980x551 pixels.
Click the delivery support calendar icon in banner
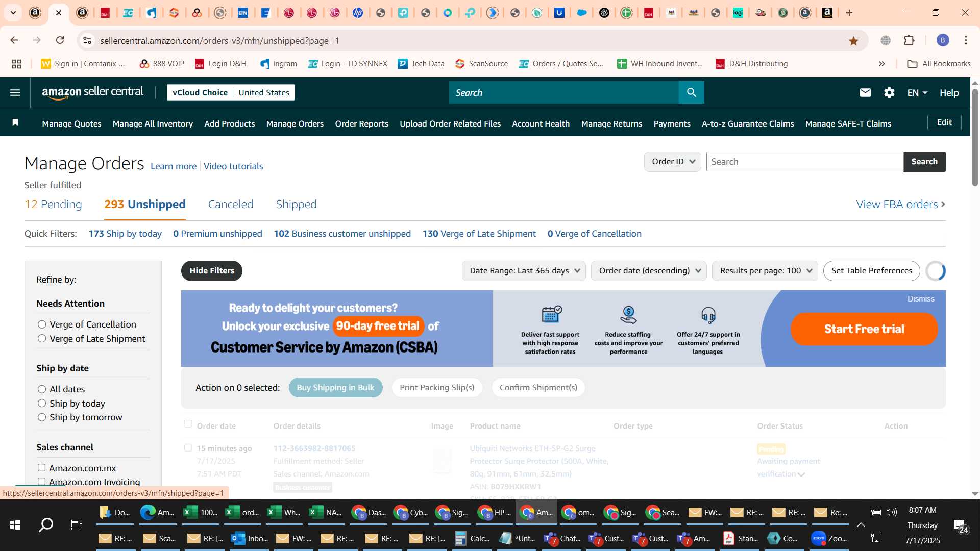(x=551, y=314)
